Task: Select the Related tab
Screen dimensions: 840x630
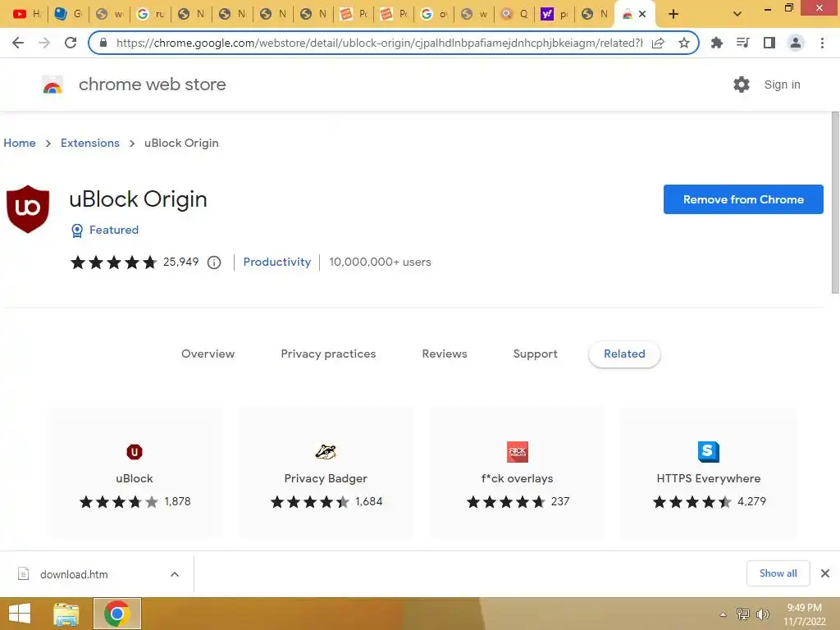Action: 624,354
